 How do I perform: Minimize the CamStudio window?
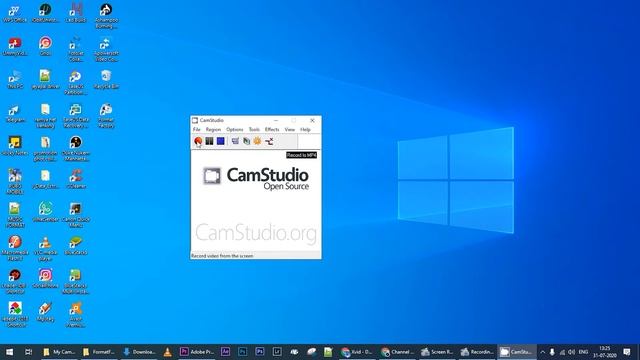point(276,120)
